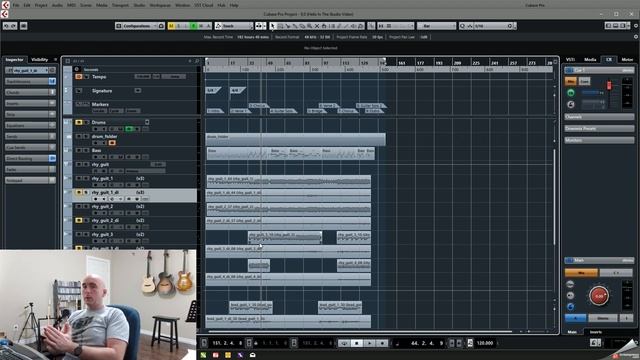640x360 pixels.
Task: Switch to the Media tab in right zone
Action: [x=590, y=60]
